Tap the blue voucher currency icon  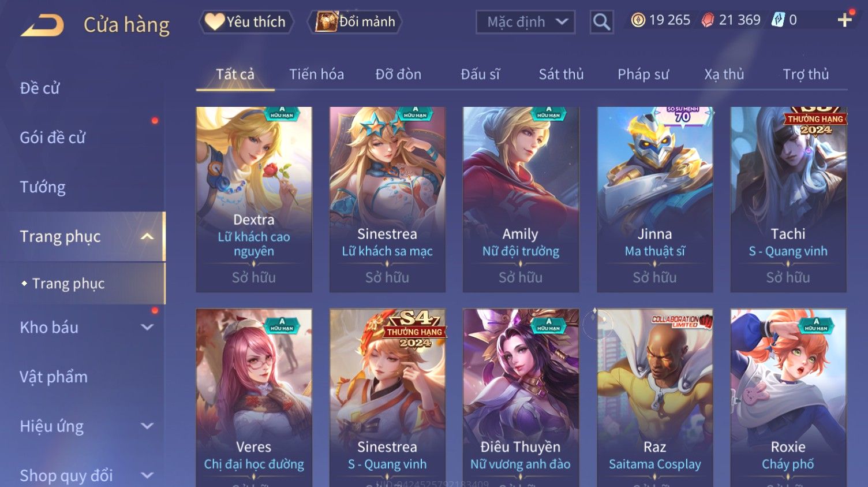(779, 20)
